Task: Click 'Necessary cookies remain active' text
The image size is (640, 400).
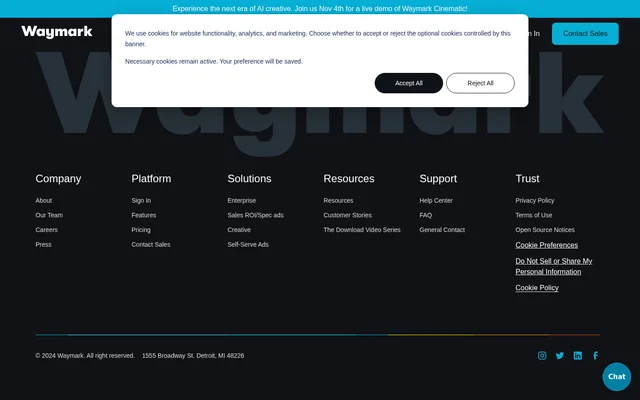Action: [214, 62]
